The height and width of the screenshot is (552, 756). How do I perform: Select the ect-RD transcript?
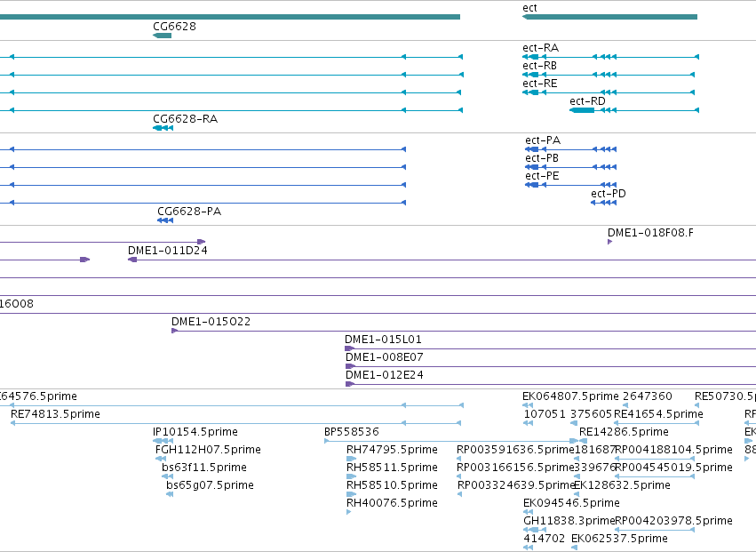634,110
